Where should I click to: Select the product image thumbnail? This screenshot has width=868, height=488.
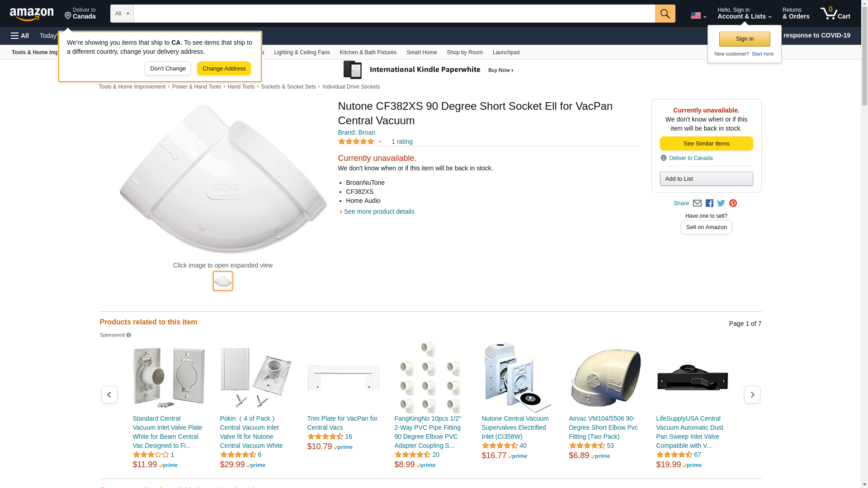[223, 281]
